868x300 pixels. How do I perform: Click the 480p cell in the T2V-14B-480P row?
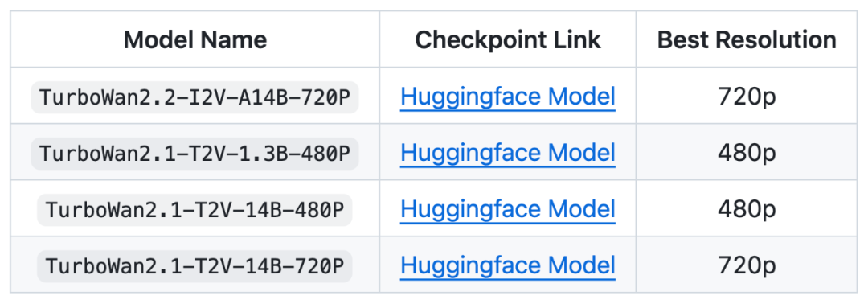click(x=747, y=209)
